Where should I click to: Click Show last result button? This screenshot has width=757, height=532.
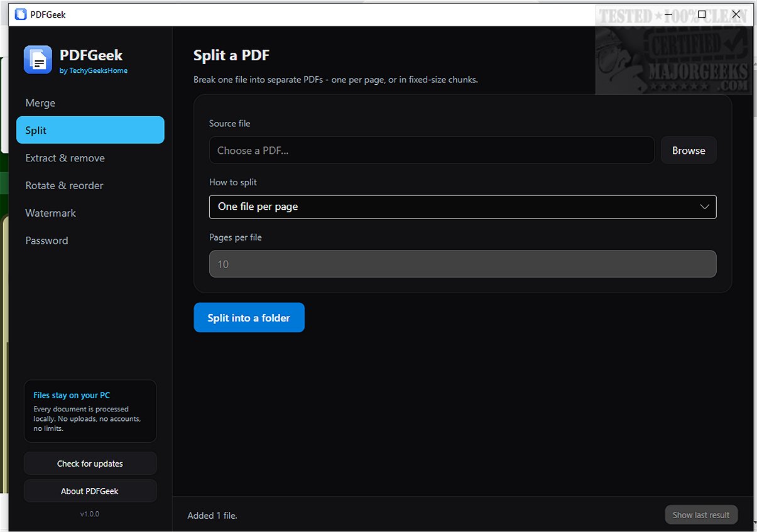(701, 515)
